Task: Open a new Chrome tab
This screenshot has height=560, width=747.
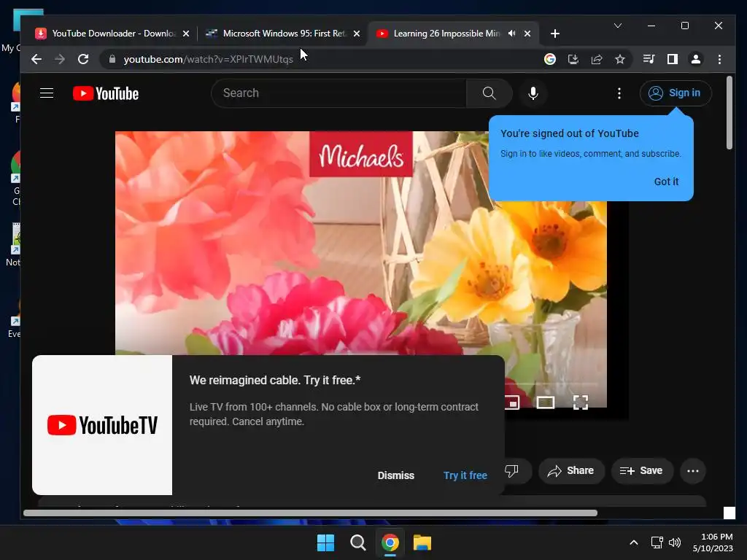Action: tap(555, 34)
